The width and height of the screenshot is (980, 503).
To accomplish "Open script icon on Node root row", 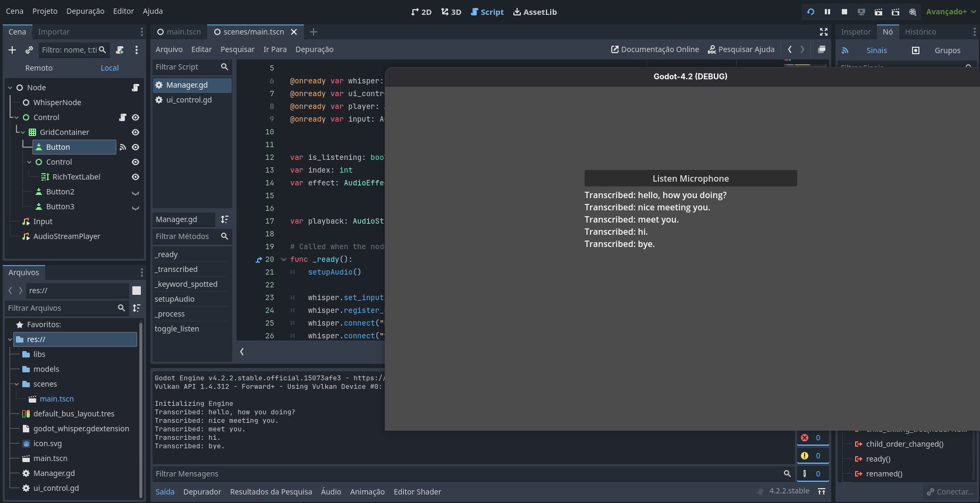I will point(136,88).
